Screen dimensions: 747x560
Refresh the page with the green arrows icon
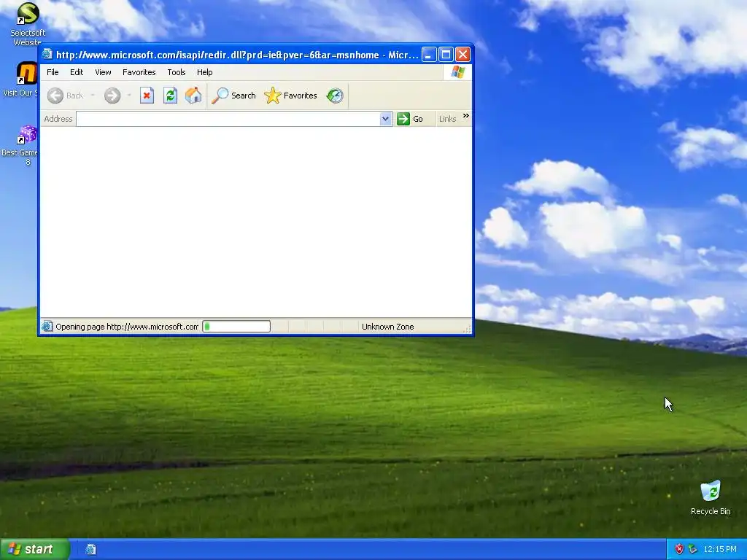[x=170, y=96]
